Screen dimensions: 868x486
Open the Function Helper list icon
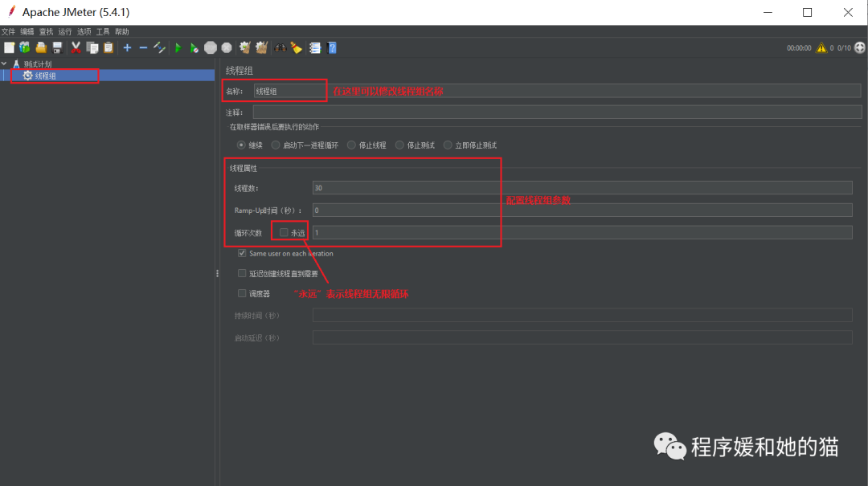click(315, 47)
